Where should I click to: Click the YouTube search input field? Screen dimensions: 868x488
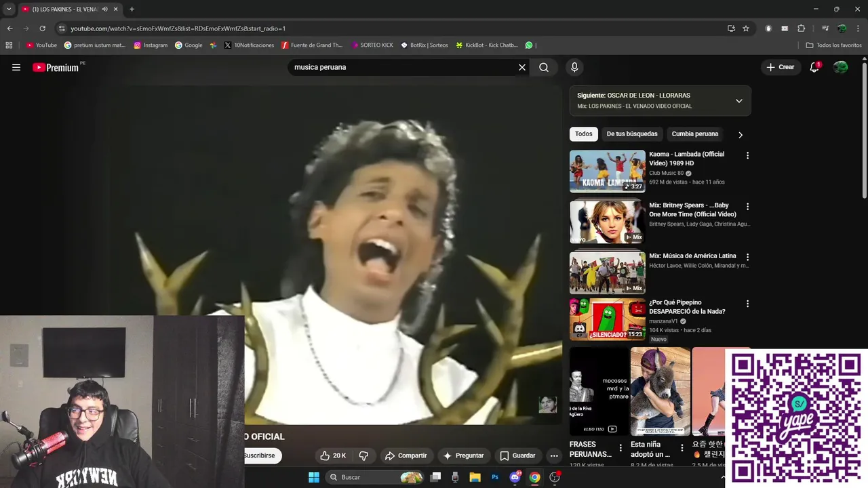pyautogui.click(x=403, y=67)
